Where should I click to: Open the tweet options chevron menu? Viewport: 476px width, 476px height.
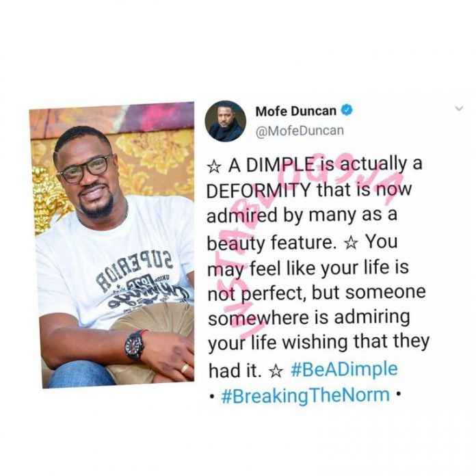pyautogui.click(x=460, y=108)
